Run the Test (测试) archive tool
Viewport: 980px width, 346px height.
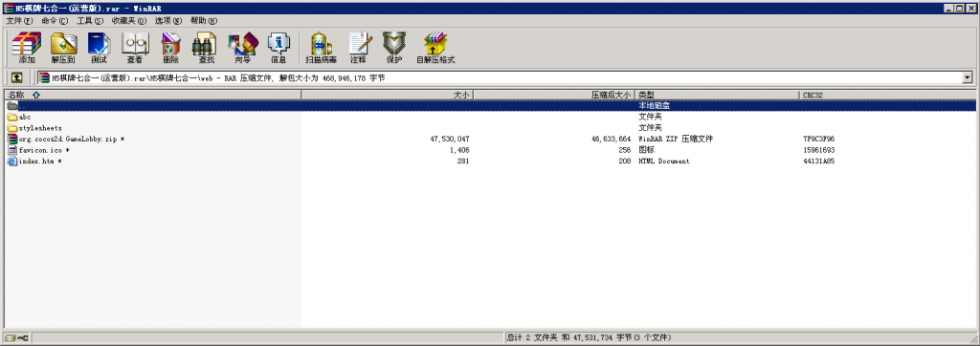[x=99, y=48]
